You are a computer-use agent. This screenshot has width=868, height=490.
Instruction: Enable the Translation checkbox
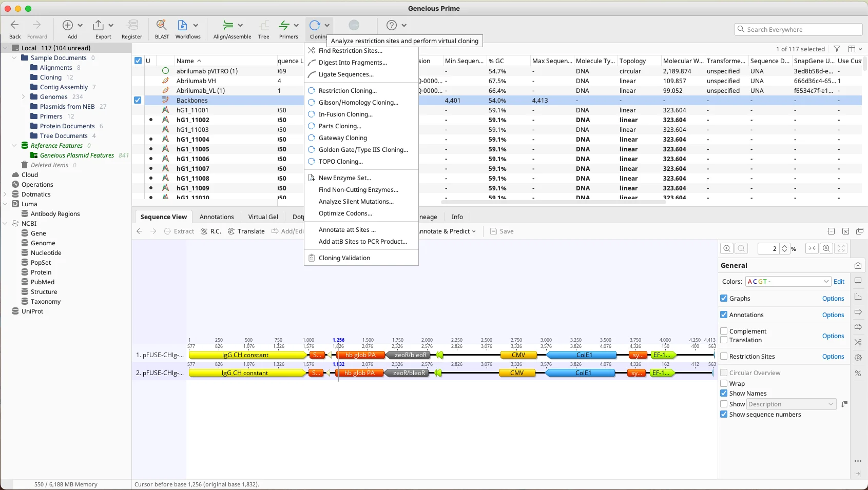[x=724, y=340]
